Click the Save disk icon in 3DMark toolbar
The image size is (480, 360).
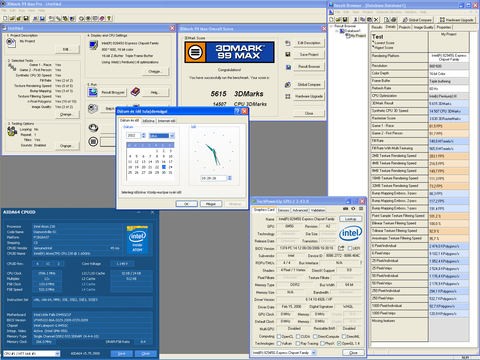26,18
